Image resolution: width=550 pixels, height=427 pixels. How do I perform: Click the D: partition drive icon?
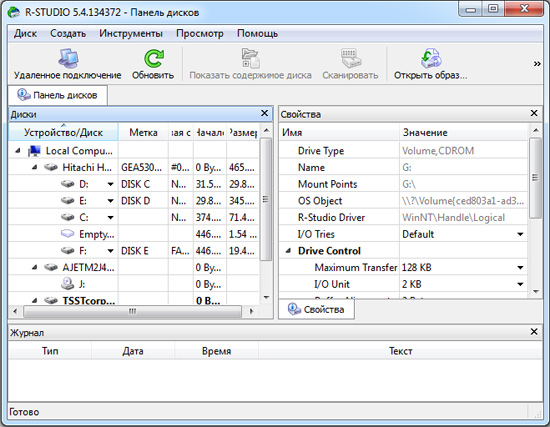tap(68, 184)
